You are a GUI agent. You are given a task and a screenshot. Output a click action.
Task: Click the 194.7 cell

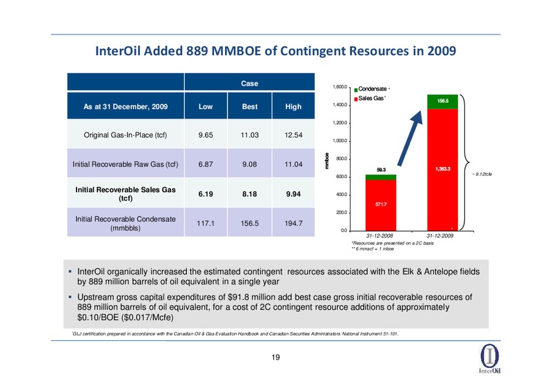pyautogui.click(x=293, y=224)
